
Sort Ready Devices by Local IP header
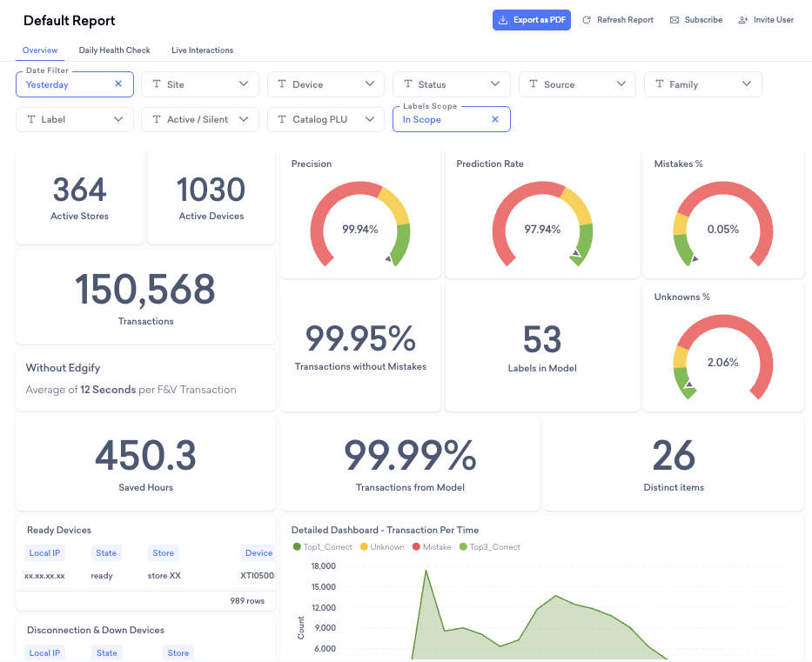click(x=44, y=552)
